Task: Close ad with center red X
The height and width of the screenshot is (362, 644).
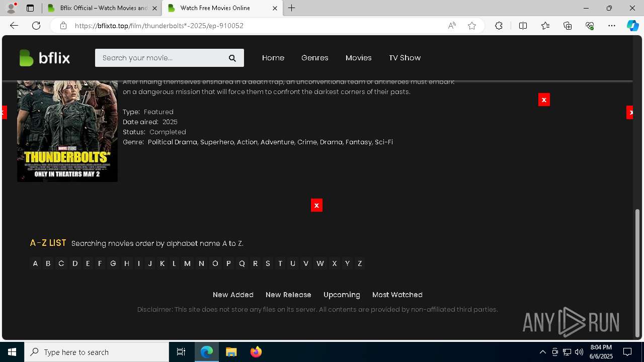Action: [x=316, y=205]
